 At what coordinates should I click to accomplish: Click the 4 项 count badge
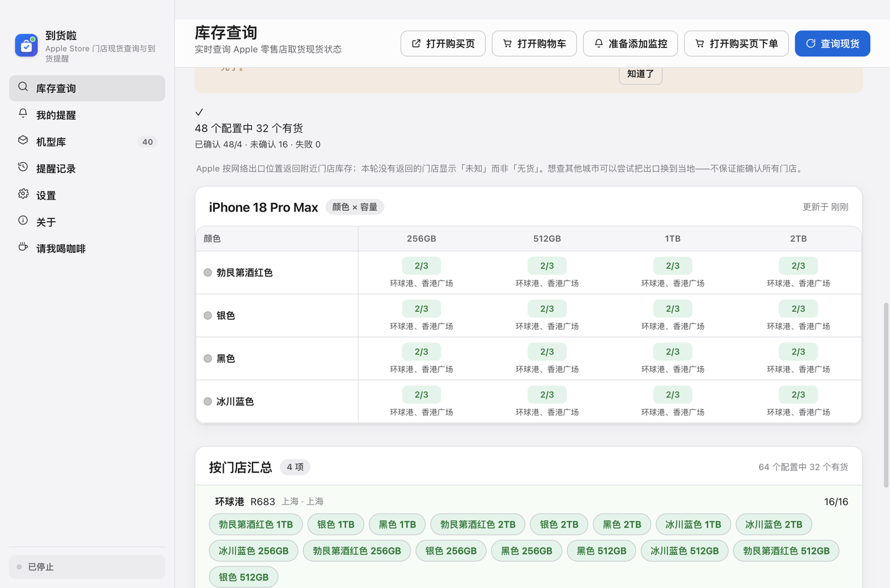(295, 467)
